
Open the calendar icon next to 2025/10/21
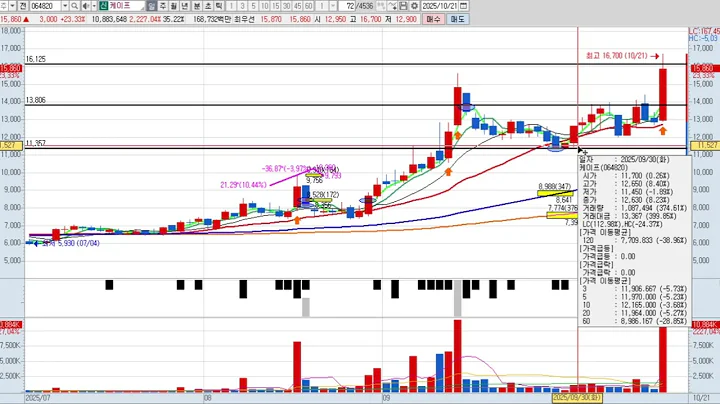[464, 6]
